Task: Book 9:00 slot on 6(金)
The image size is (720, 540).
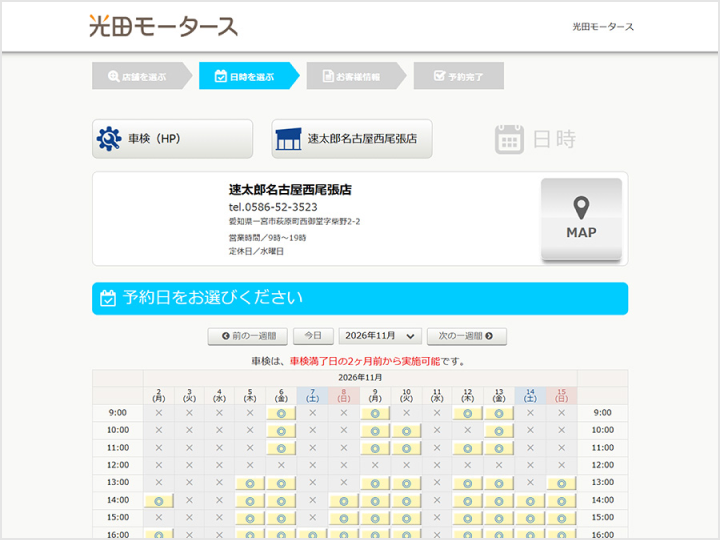Action: (x=281, y=413)
